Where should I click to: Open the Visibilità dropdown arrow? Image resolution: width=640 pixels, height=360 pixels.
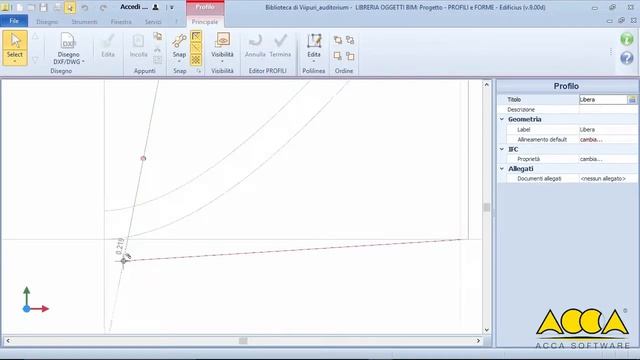pos(222,62)
